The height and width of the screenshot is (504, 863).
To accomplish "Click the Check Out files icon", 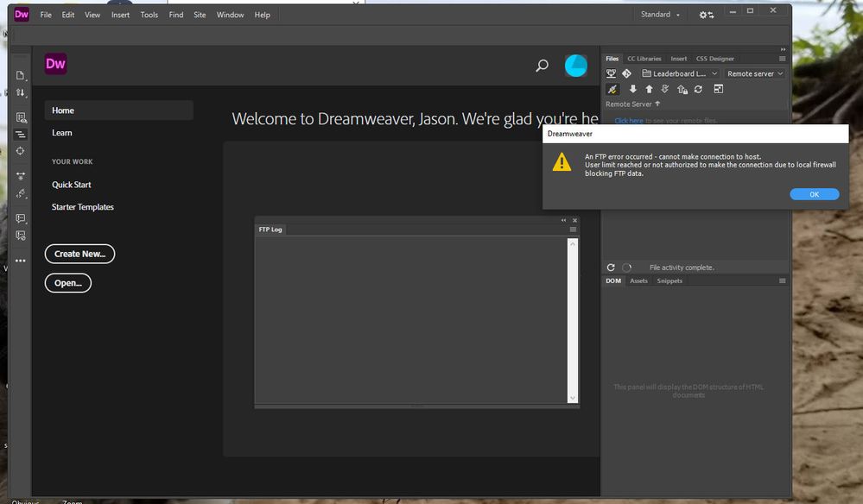I will click(x=665, y=89).
